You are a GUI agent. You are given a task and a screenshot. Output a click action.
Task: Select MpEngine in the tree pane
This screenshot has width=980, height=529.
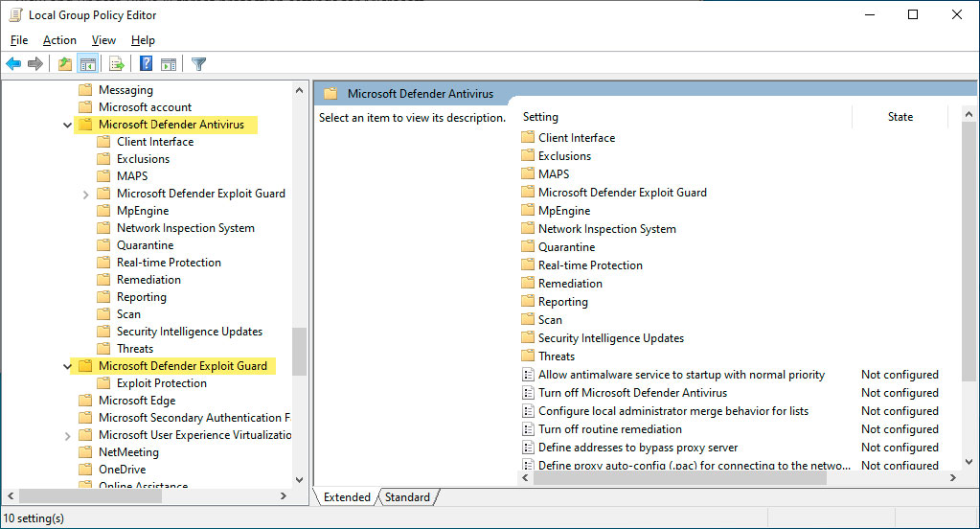[x=143, y=211]
